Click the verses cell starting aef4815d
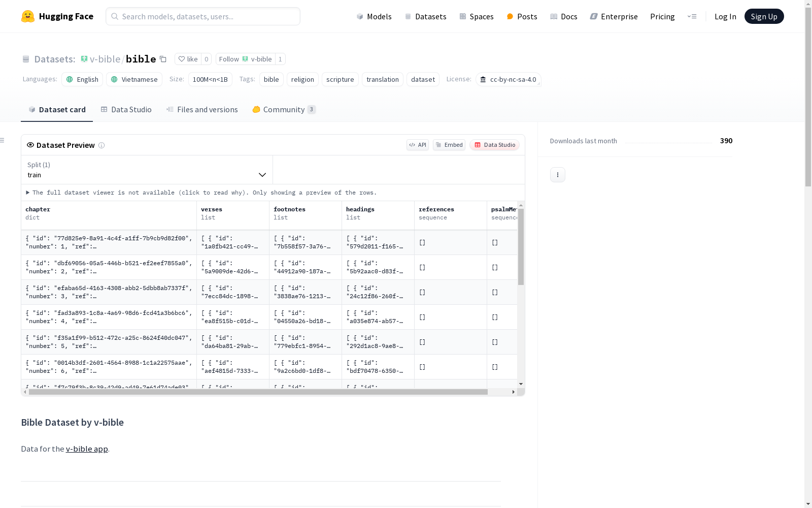 (x=233, y=367)
